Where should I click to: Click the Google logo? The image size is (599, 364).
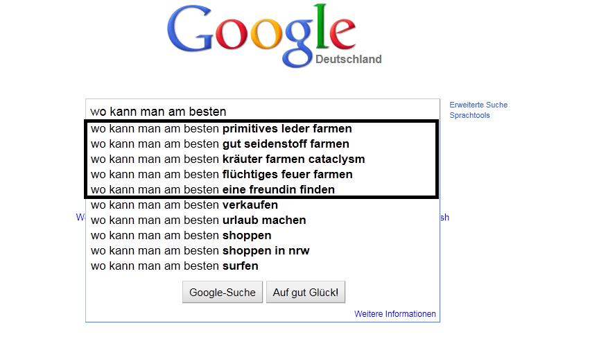pos(261,35)
